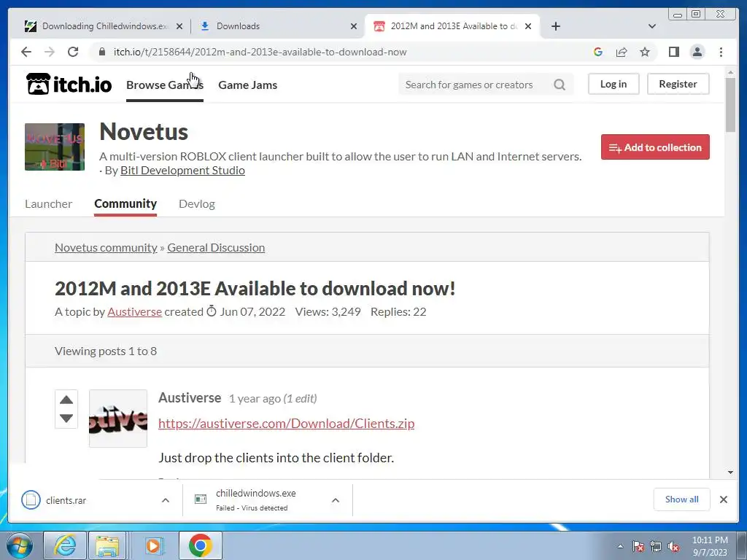The width and height of the screenshot is (747, 560).
Task: Click the Chrome taskbar icon
Action: click(x=201, y=545)
